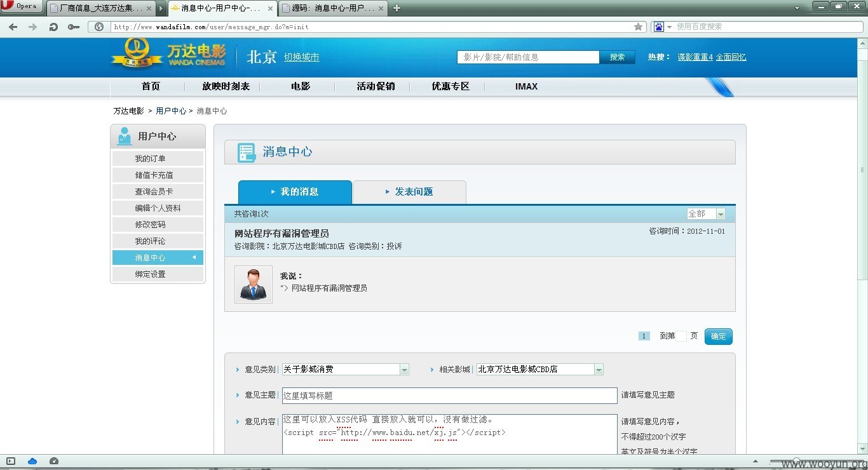Switch to the 我的消息 tab
The height and width of the screenshot is (470, 868).
(x=295, y=192)
